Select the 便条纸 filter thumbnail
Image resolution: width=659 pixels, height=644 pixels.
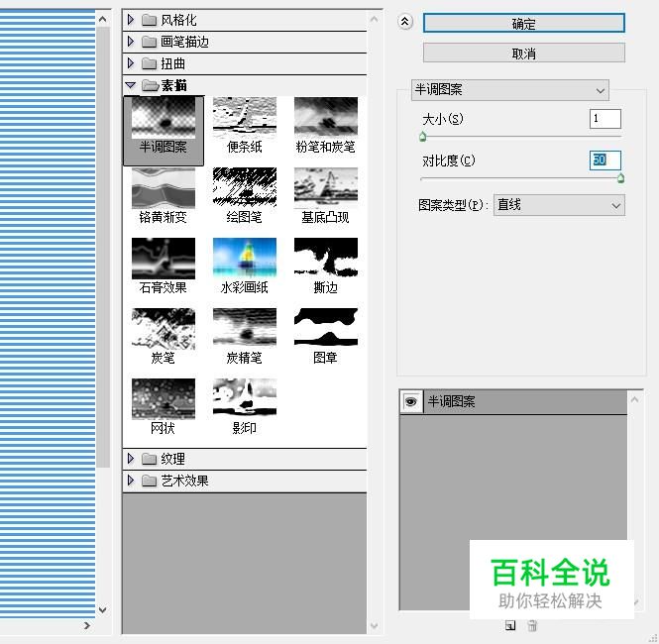(x=245, y=118)
